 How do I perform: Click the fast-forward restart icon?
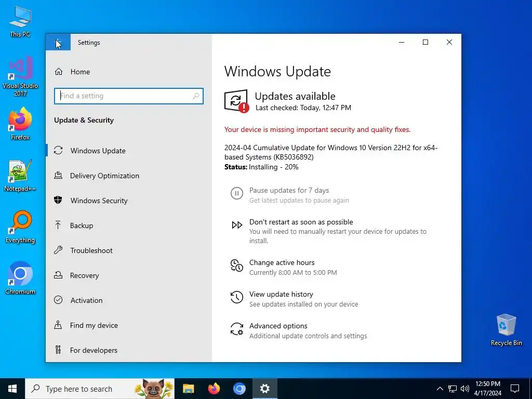click(237, 225)
